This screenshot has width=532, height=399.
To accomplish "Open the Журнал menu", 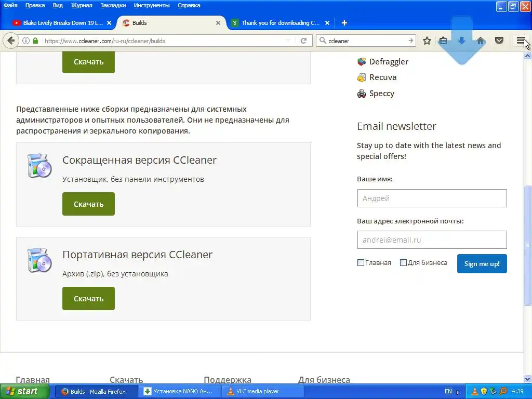I will coord(82,5).
